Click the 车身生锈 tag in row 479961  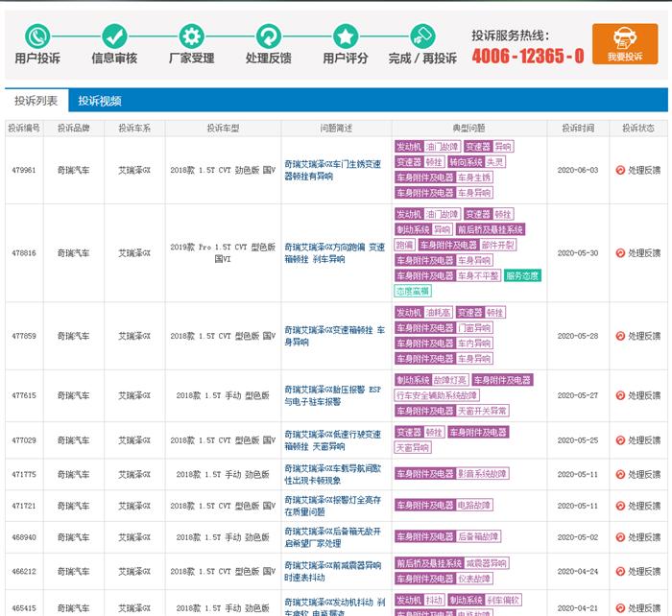(473, 178)
